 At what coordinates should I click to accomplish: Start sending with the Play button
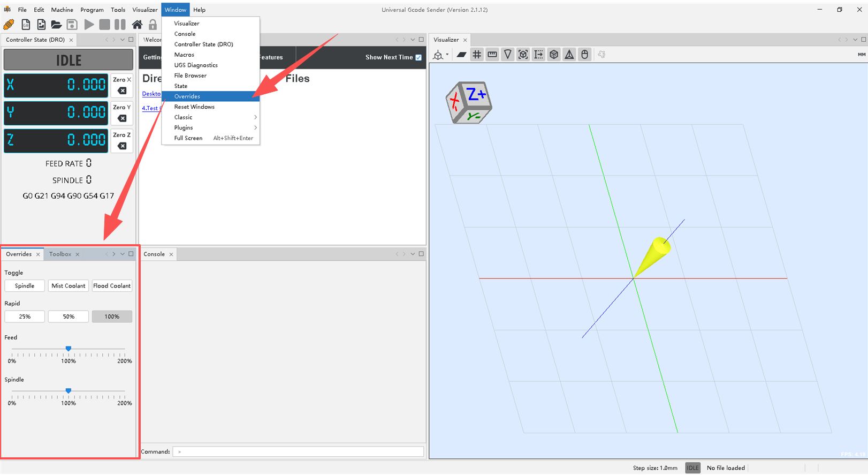click(89, 25)
